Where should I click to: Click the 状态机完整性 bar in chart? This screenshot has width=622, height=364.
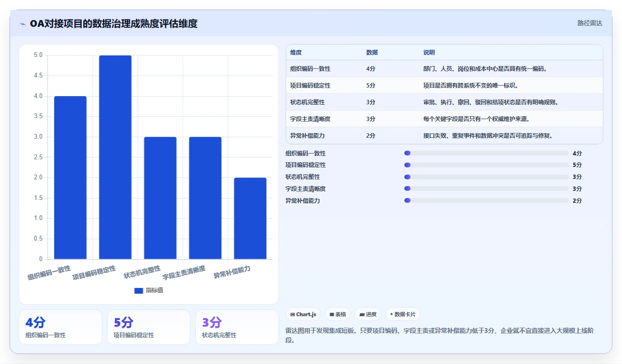(160, 198)
